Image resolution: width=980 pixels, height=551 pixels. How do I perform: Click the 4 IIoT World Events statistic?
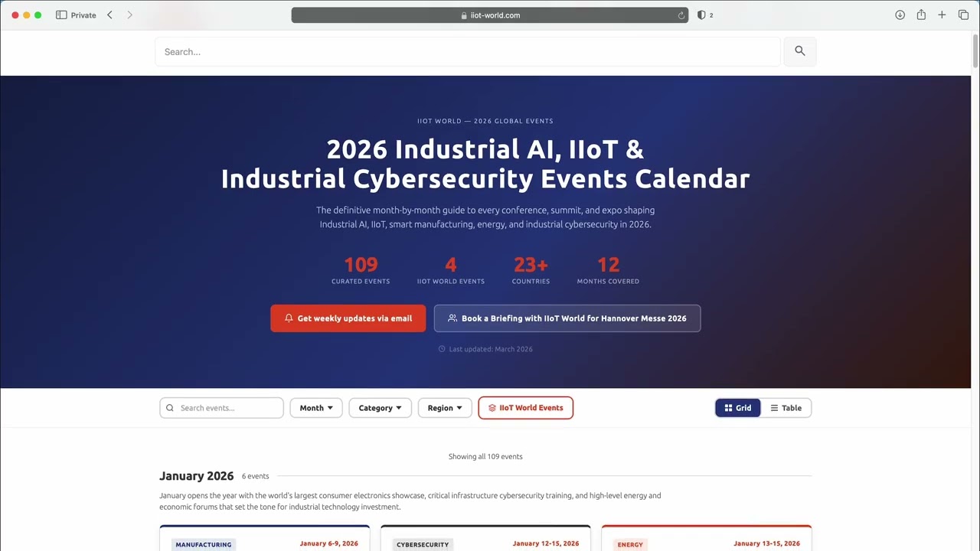coord(450,270)
